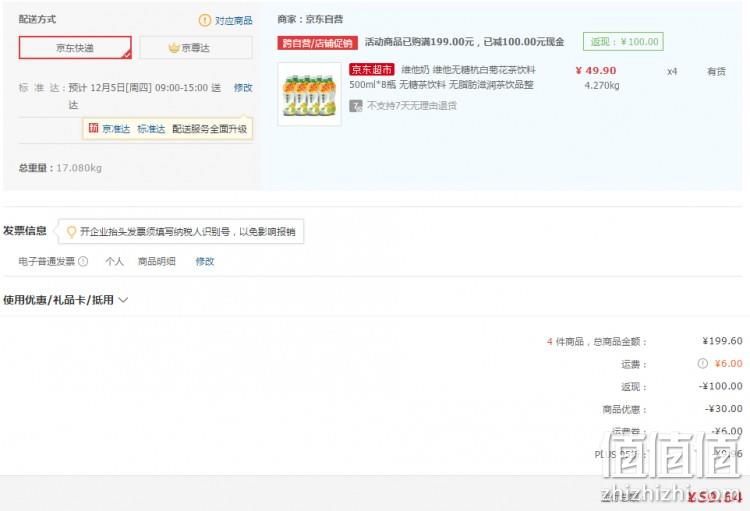Open the 标准达 link in tooltip
The image size is (750, 511).
151,129
